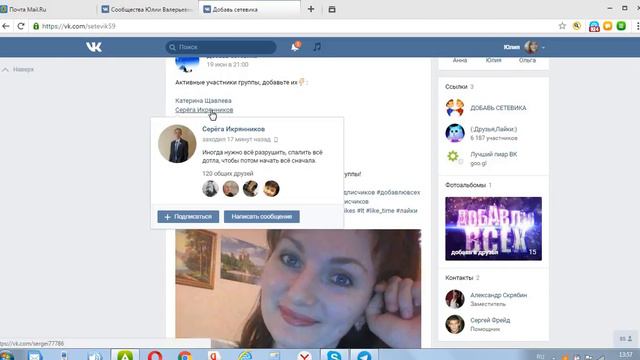Click the blue extension with red badge
Image resolution: width=640 pixels, height=360 pixels.
point(594,27)
